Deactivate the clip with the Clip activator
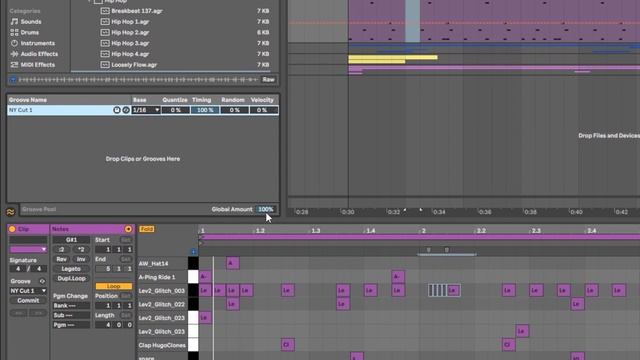 pos(12,229)
